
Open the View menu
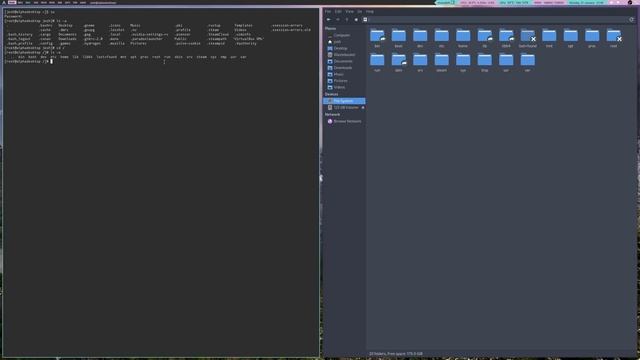[x=349, y=11]
